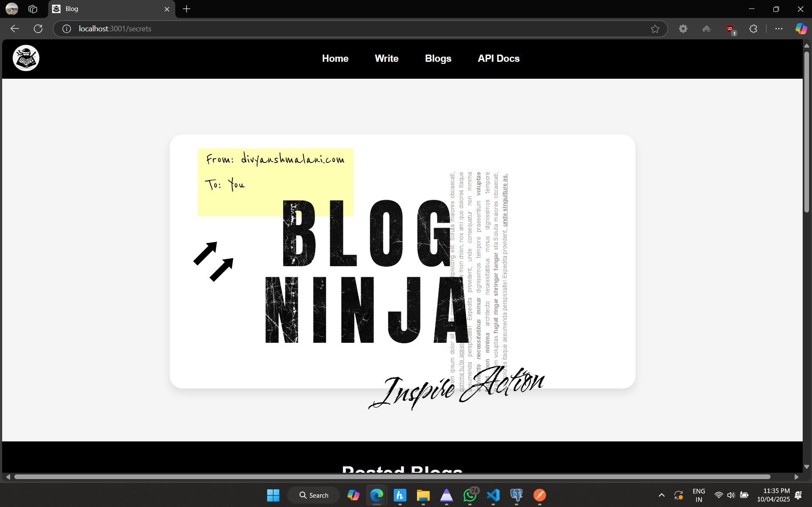View site information for localhost
Viewport: 812px width, 507px height.
tap(66, 29)
